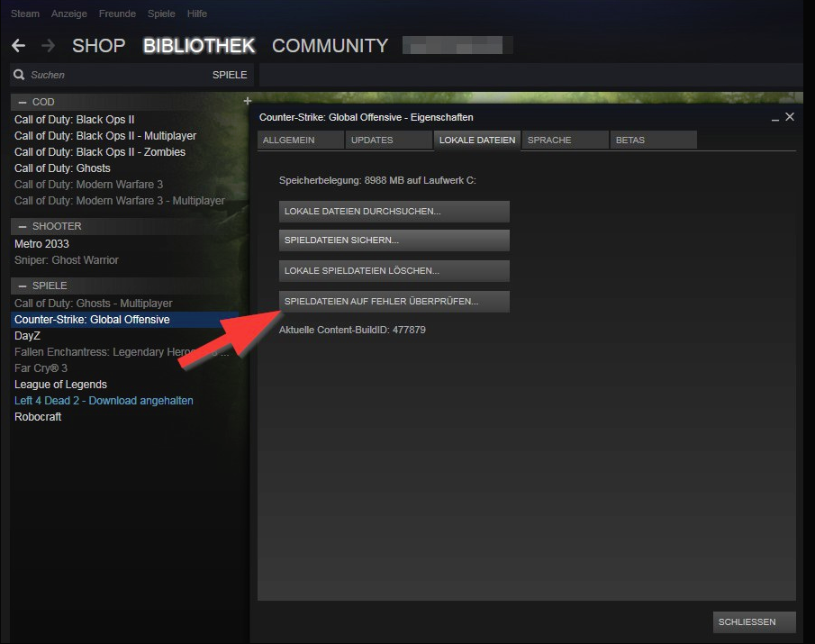The width and height of the screenshot is (815, 644).
Task: Select Robocraft in the library
Action: pos(38,417)
